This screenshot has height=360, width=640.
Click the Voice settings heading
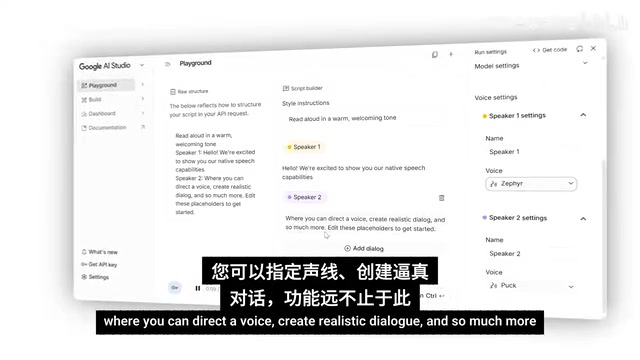pos(496,97)
